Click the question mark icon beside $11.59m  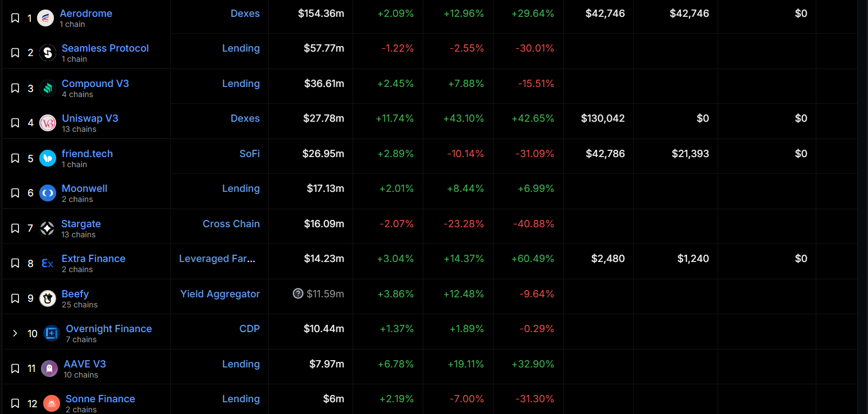[x=298, y=293]
